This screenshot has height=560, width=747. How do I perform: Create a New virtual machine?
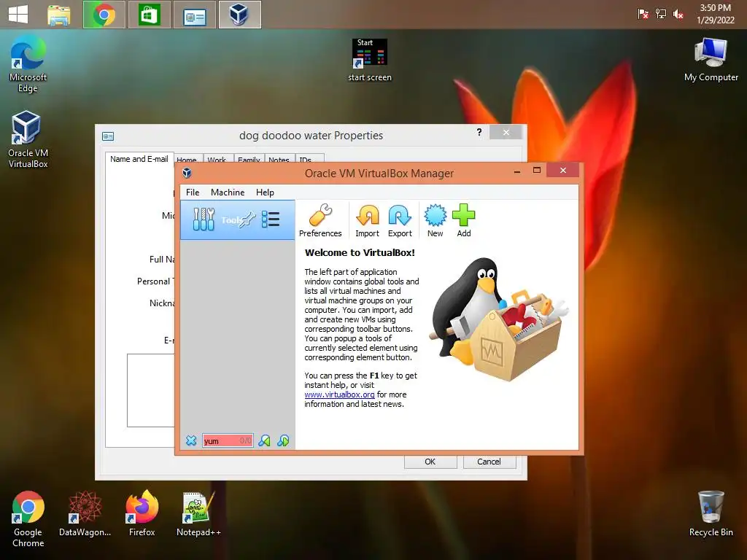435,220
